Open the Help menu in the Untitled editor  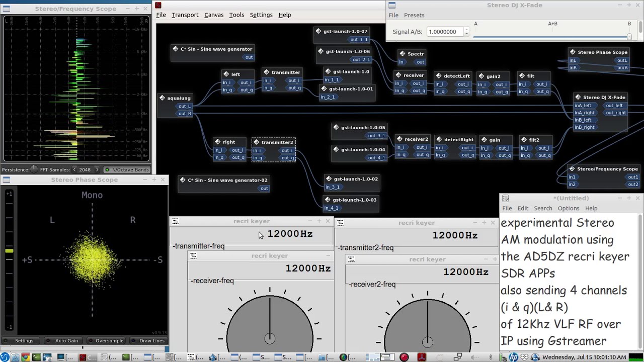pyautogui.click(x=591, y=208)
